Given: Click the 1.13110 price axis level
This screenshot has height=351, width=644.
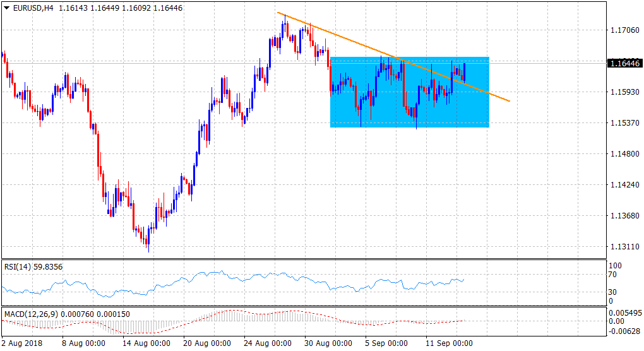Looking at the screenshot, I should [x=623, y=247].
